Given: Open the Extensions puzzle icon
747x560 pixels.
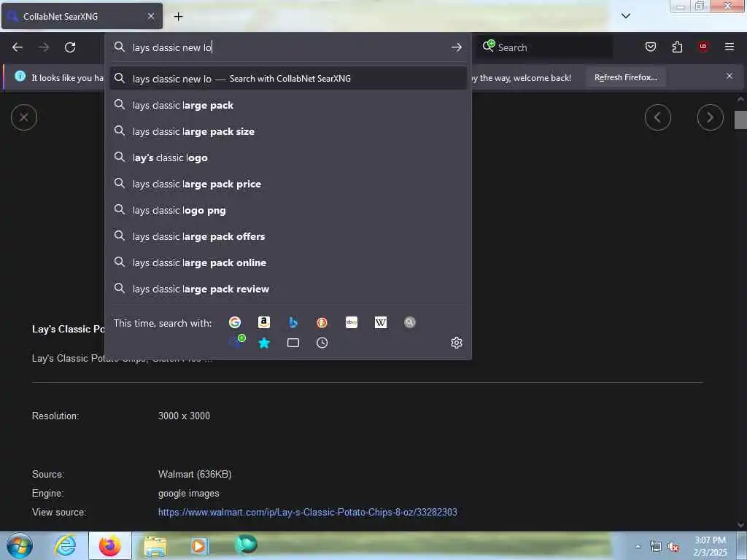Looking at the screenshot, I should [x=677, y=47].
